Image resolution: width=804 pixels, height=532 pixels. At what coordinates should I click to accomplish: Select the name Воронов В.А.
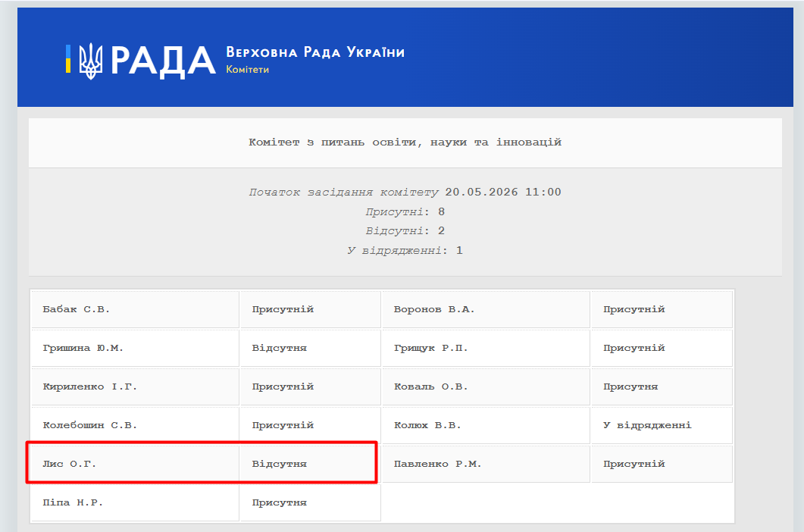(x=433, y=309)
